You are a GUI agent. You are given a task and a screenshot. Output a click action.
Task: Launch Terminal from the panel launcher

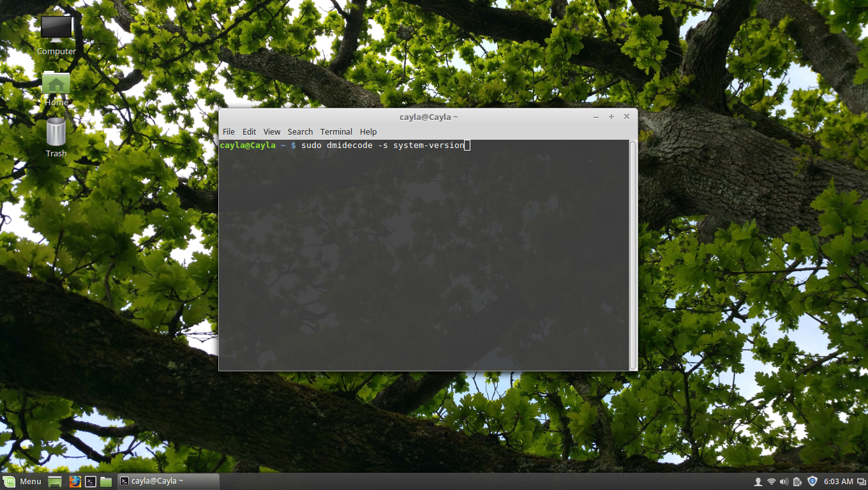[x=91, y=482]
